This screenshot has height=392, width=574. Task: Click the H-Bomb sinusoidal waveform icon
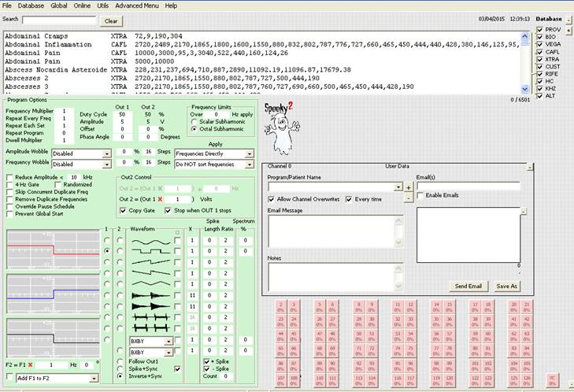click(151, 317)
